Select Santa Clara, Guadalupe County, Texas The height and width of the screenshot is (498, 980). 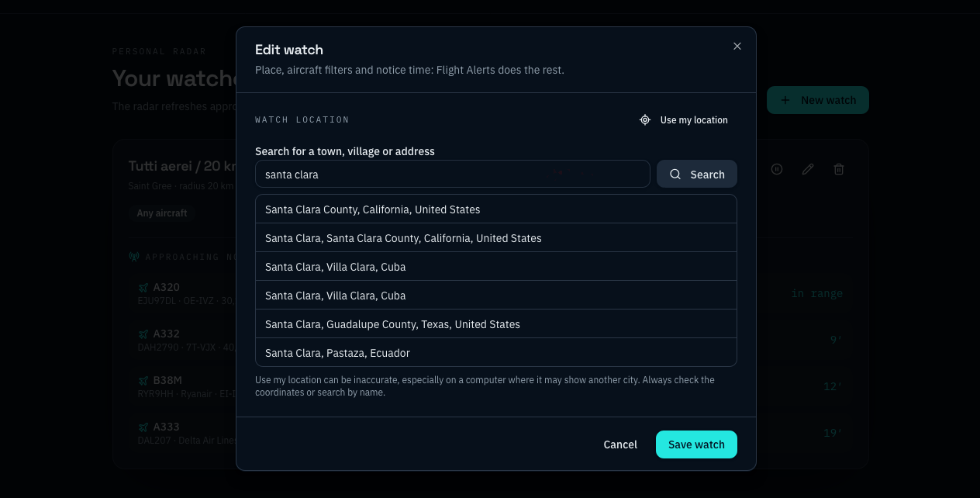(x=496, y=324)
